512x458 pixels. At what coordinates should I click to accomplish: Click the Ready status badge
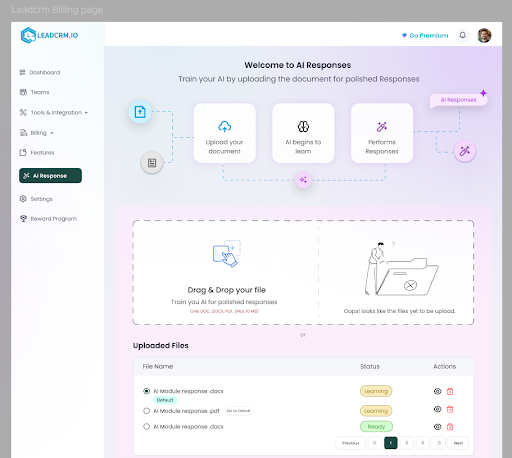click(376, 427)
